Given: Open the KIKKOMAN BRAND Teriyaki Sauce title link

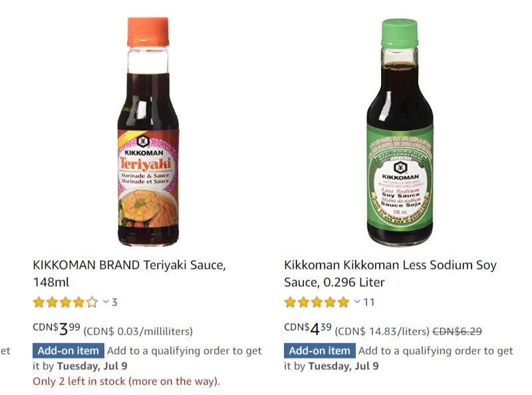Looking at the screenshot, I should click(x=129, y=273).
